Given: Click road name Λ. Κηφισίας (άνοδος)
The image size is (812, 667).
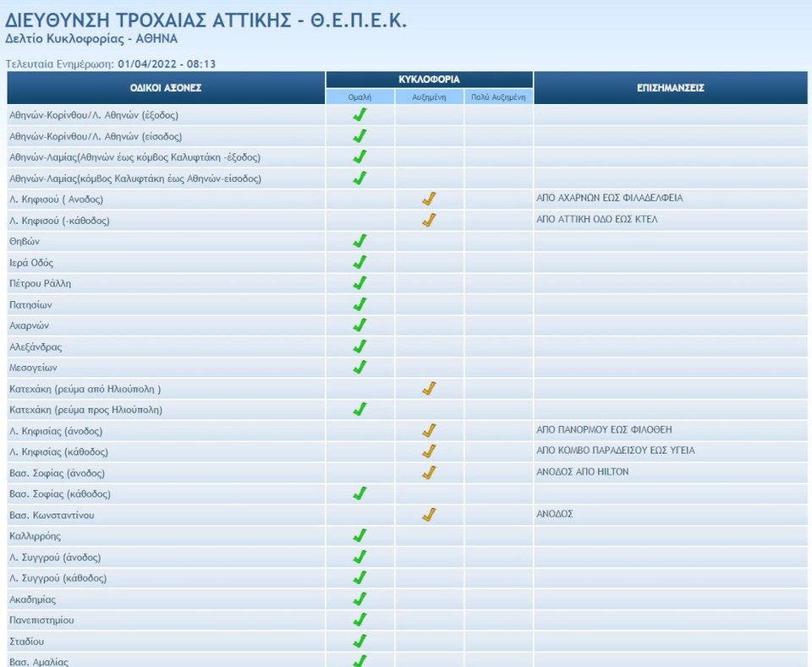Looking at the screenshot, I should coord(56,431).
